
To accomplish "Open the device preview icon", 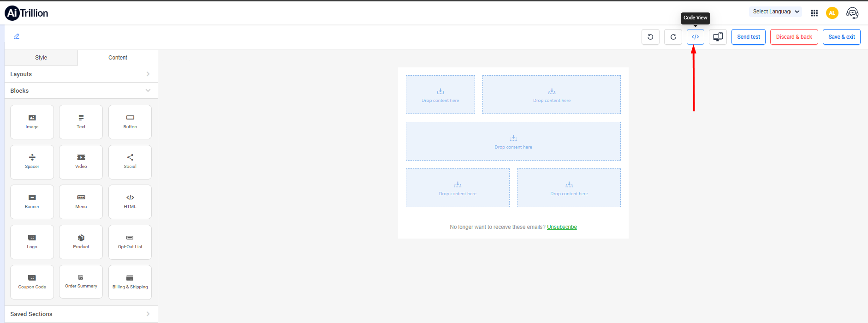I will click(718, 37).
